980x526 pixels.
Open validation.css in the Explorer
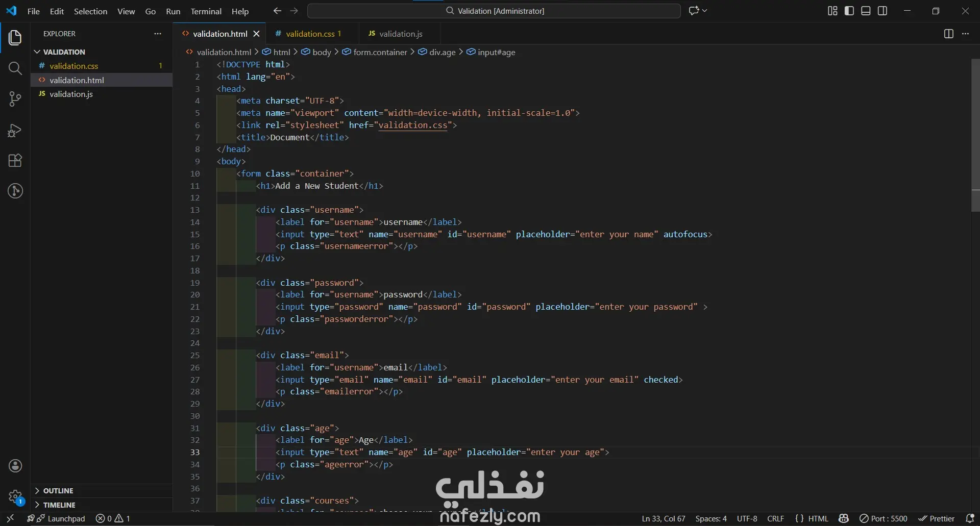[x=102, y=66]
